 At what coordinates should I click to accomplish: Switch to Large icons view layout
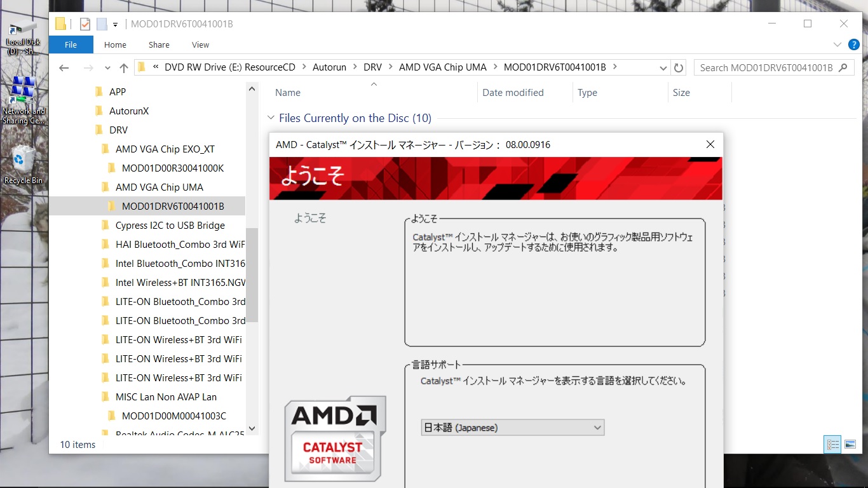click(x=850, y=445)
